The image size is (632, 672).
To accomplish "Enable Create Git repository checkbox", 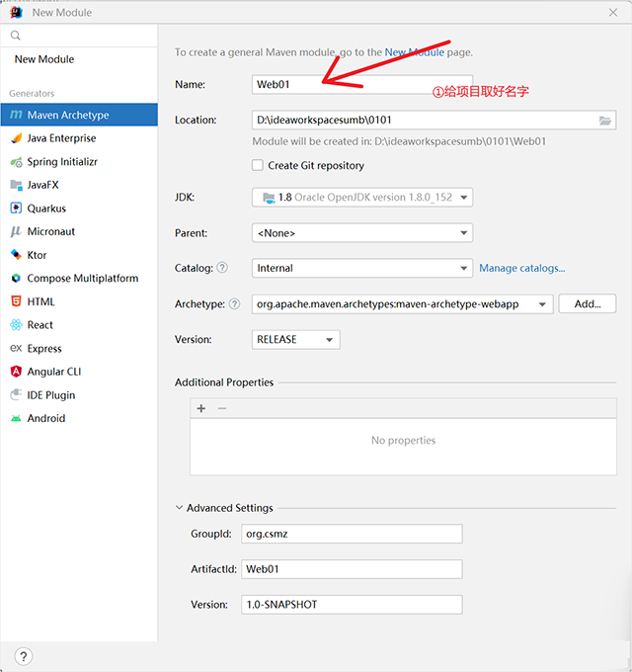I will [x=258, y=166].
